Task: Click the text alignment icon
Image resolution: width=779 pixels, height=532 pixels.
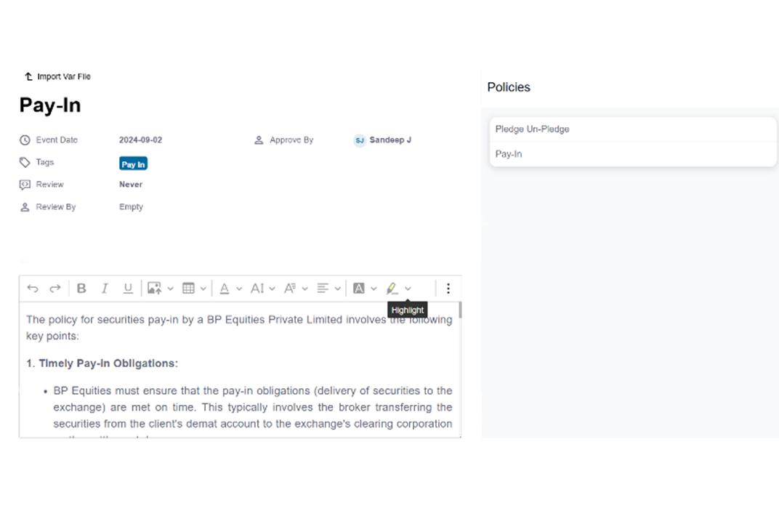Action: 323,289
